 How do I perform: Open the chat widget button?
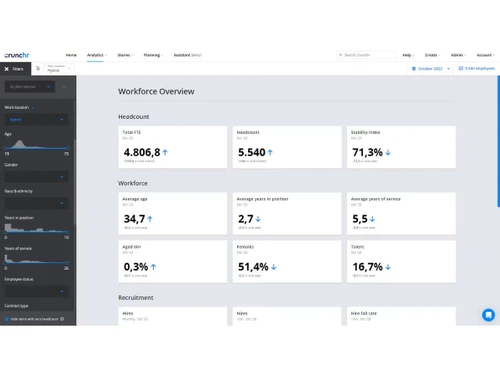tap(488, 315)
